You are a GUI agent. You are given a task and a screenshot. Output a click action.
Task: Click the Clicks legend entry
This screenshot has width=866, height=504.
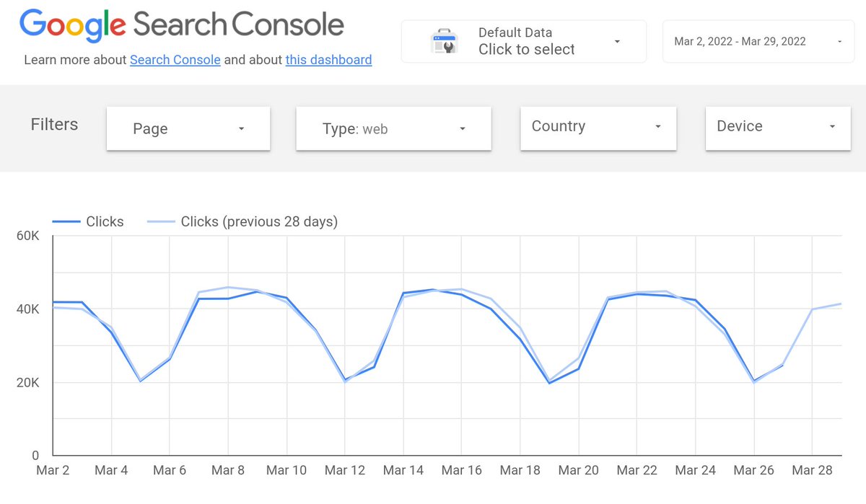click(x=88, y=221)
